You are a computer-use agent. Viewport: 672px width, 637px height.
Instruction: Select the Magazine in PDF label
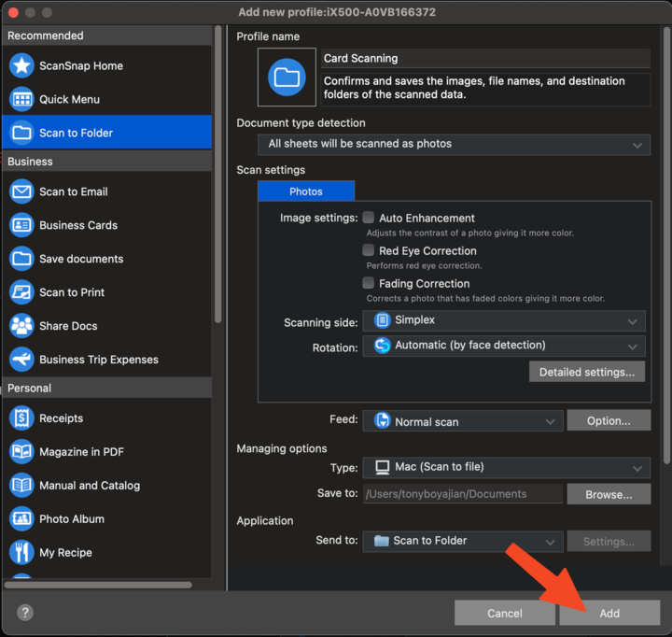[x=81, y=451]
